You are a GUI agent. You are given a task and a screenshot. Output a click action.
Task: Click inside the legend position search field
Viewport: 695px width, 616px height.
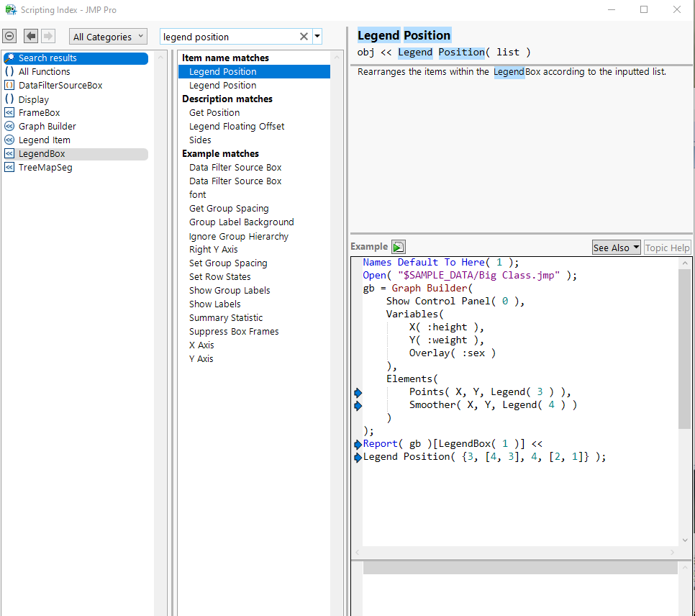click(x=237, y=35)
